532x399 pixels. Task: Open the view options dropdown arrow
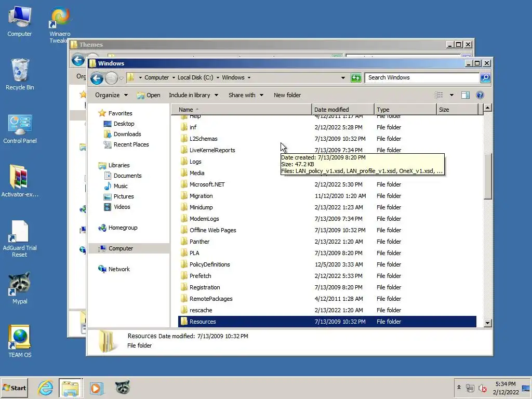451,96
